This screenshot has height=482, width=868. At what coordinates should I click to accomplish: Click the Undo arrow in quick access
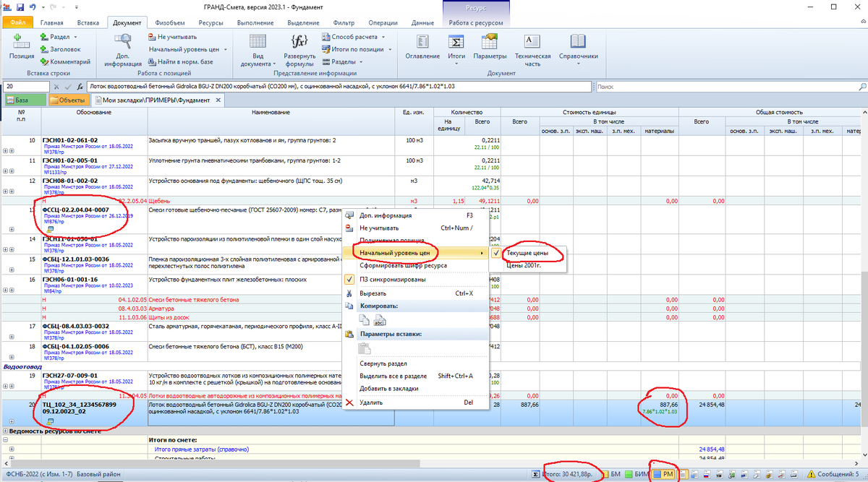tap(33, 6)
